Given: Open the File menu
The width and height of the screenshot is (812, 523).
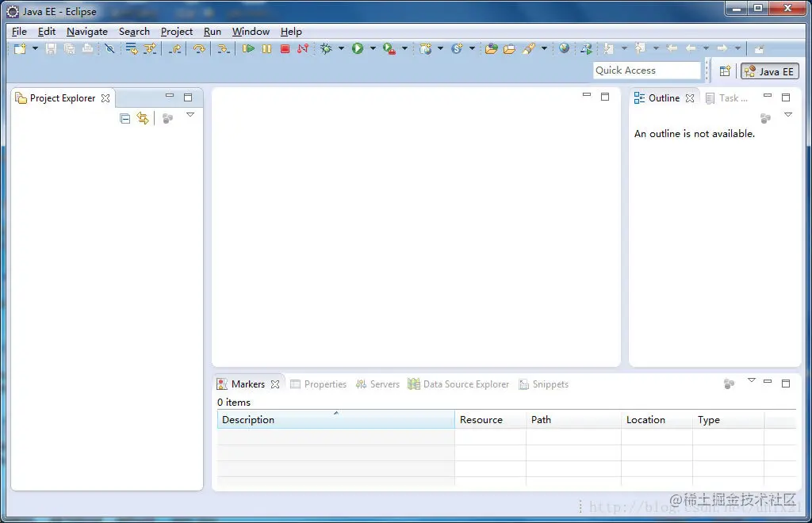Looking at the screenshot, I should click(19, 32).
